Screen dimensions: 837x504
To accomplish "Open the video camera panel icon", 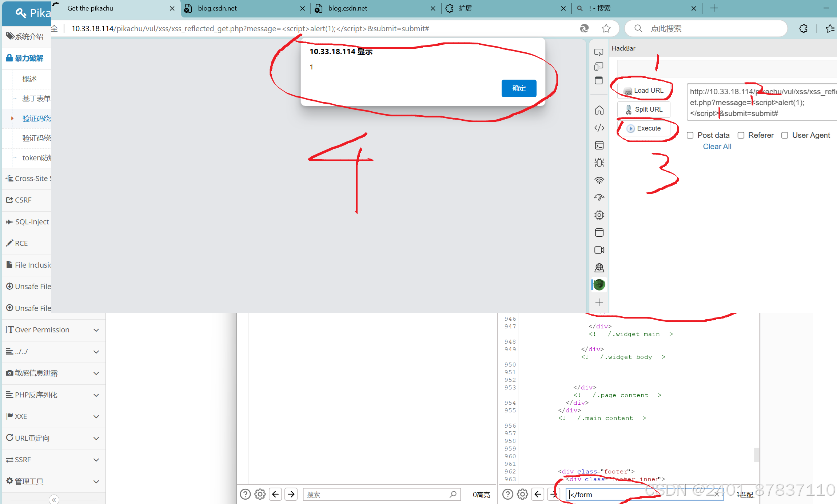I will click(x=599, y=250).
